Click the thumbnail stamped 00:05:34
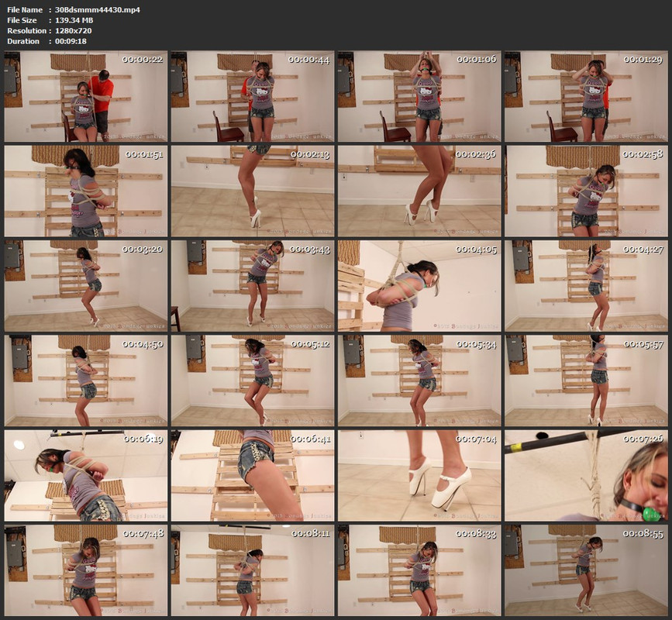This screenshot has width=672, height=620. 419,381
